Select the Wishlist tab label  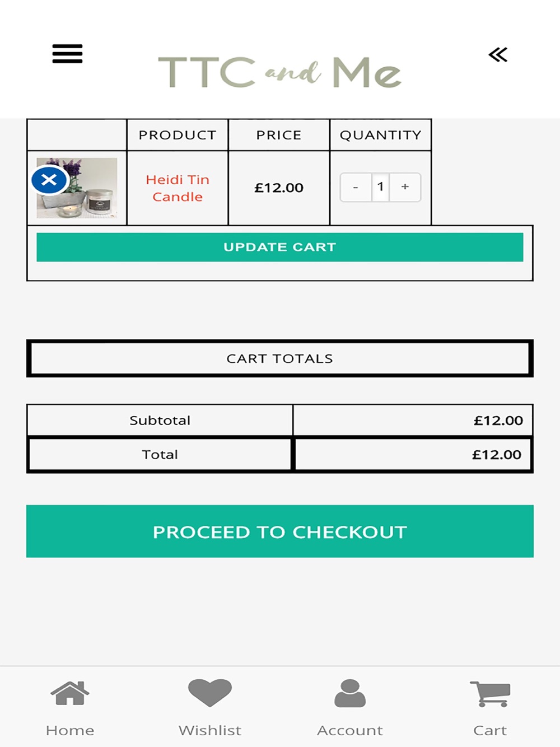(210, 730)
